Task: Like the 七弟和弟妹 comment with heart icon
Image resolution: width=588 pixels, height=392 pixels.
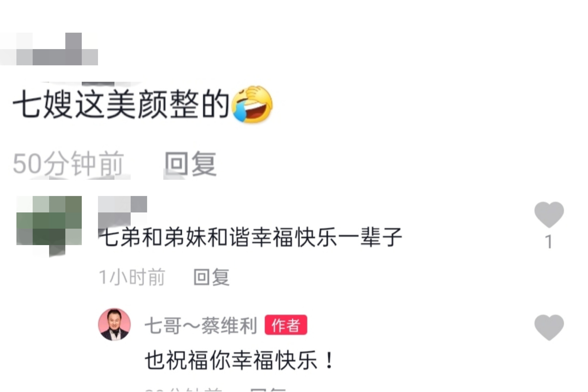Action: (x=549, y=214)
